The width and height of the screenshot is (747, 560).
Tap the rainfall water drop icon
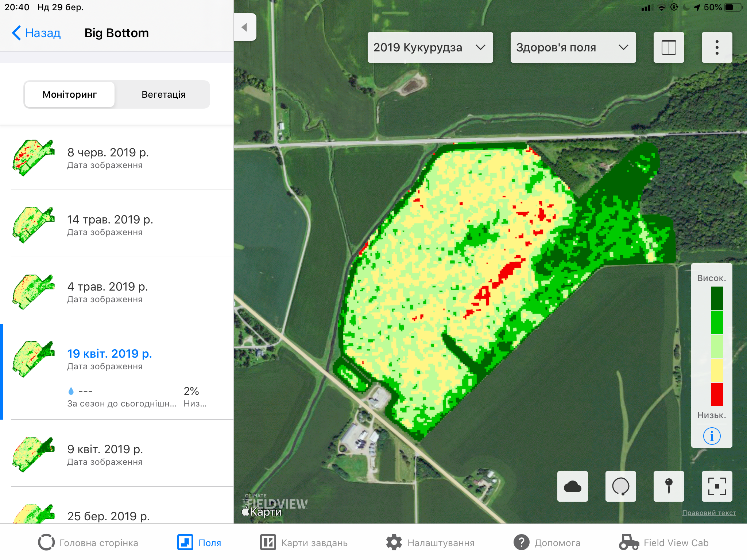(x=71, y=391)
